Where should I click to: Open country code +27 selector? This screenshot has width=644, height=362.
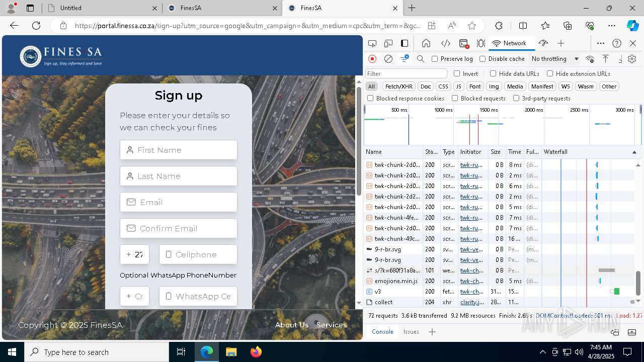134,254
